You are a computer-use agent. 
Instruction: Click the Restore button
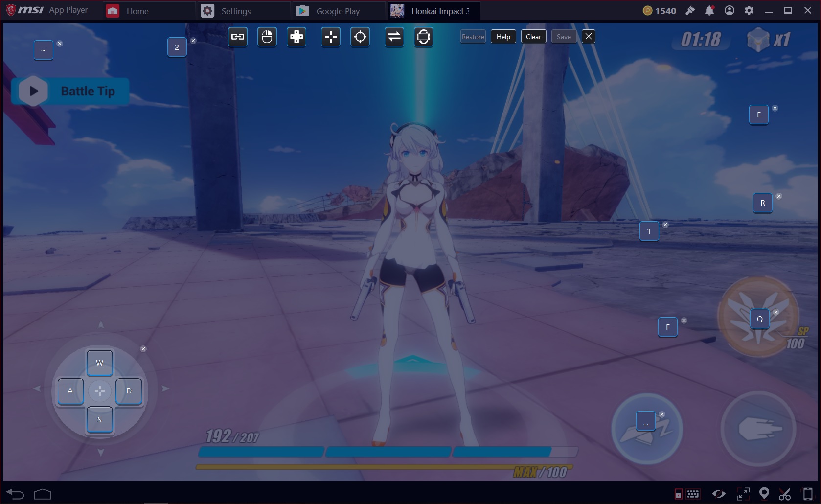pyautogui.click(x=473, y=37)
